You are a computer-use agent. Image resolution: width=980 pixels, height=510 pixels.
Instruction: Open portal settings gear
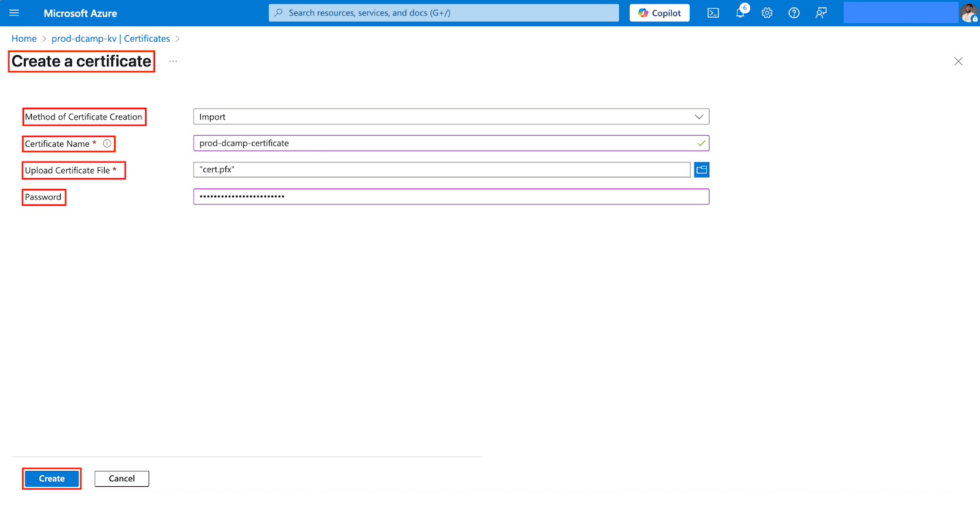click(767, 13)
